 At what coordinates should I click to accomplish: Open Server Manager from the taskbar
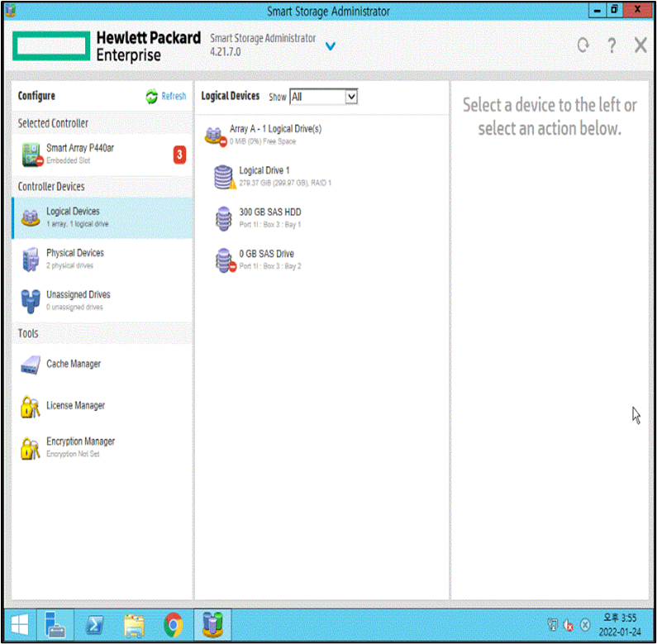point(55,625)
